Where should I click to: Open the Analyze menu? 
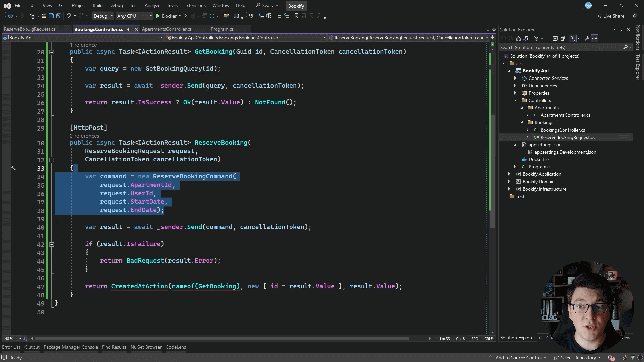pos(152,6)
